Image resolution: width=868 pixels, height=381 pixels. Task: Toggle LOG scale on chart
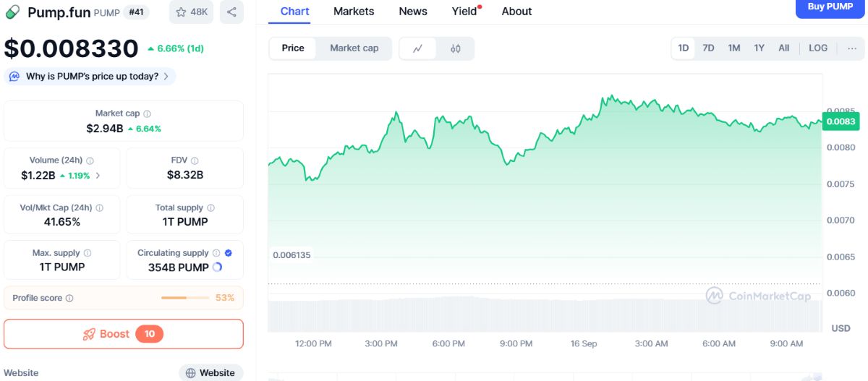(818, 48)
